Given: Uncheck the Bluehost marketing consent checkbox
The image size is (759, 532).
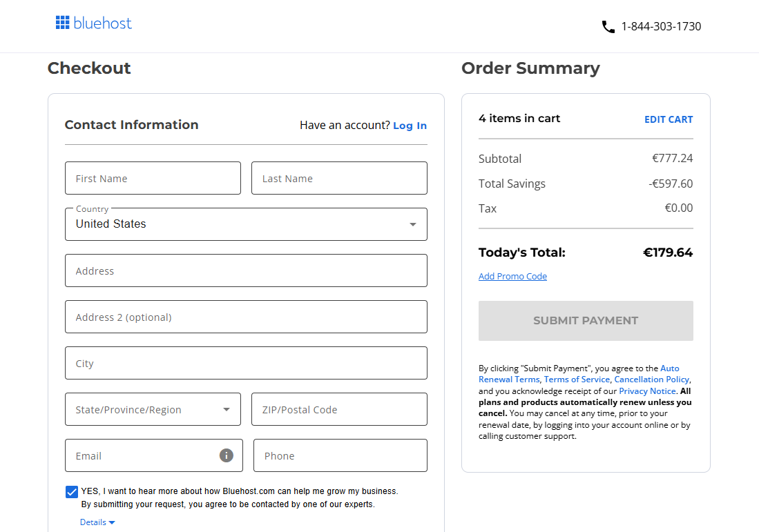Looking at the screenshot, I should pyautogui.click(x=72, y=492).
